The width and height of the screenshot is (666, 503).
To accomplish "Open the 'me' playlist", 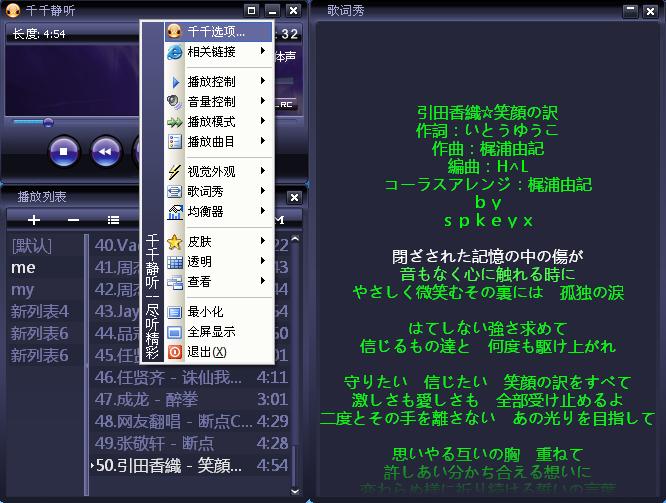I will 23,268.
